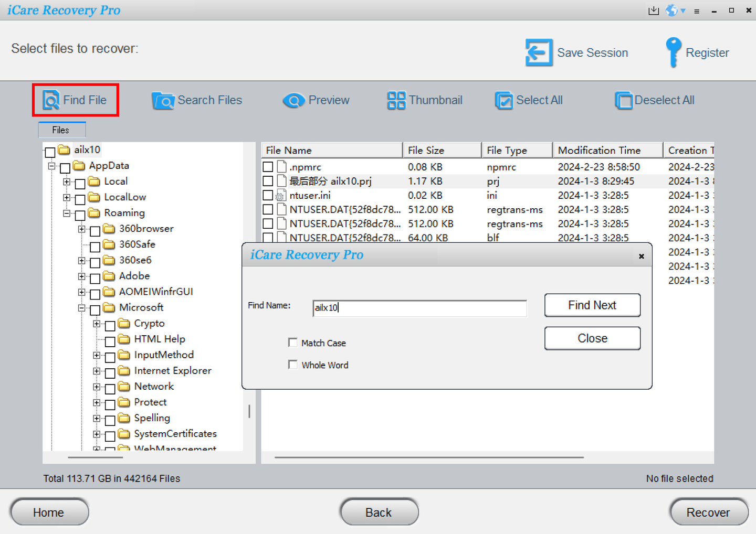
Task: Click inside the Find Name text field
Action: click(x=419, y=308)
